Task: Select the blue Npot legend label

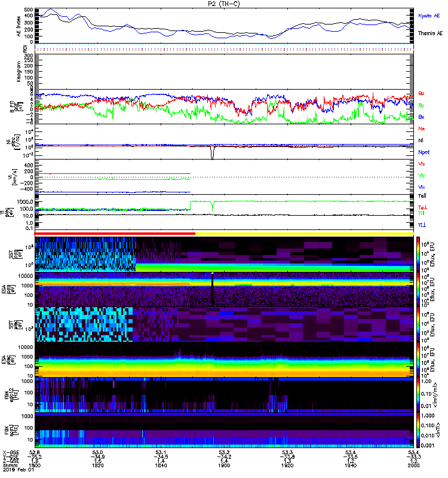Action: (424, 152)
